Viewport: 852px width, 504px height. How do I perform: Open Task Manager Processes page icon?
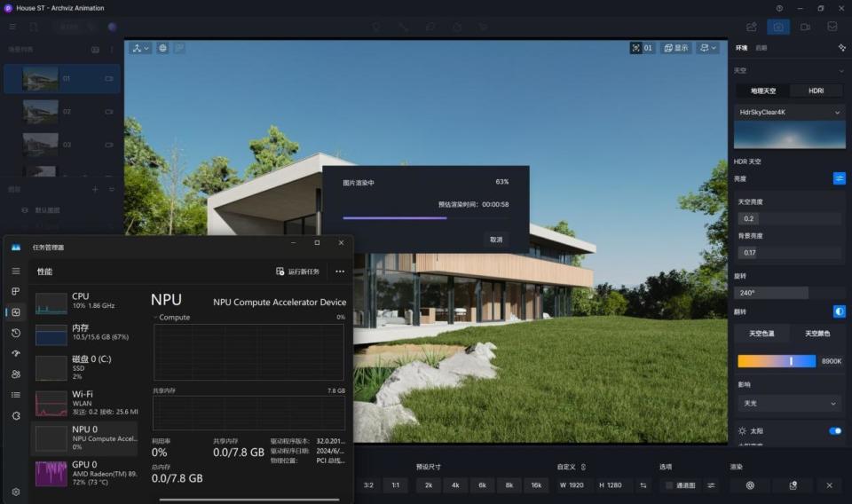click(16, 291)
